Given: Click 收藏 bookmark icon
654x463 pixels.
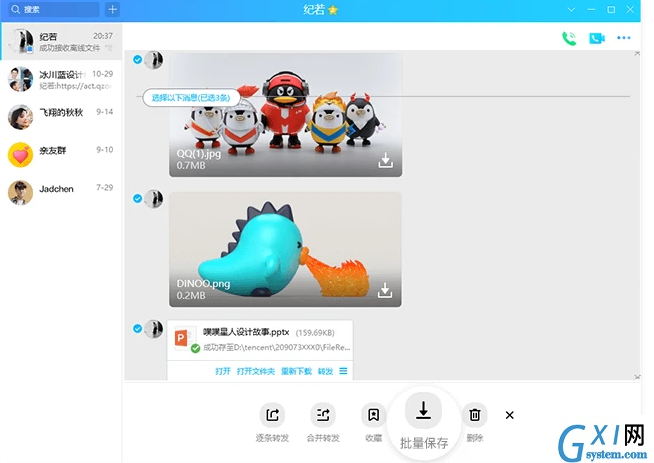Looking at the screenshot, I should click(373, 415).
